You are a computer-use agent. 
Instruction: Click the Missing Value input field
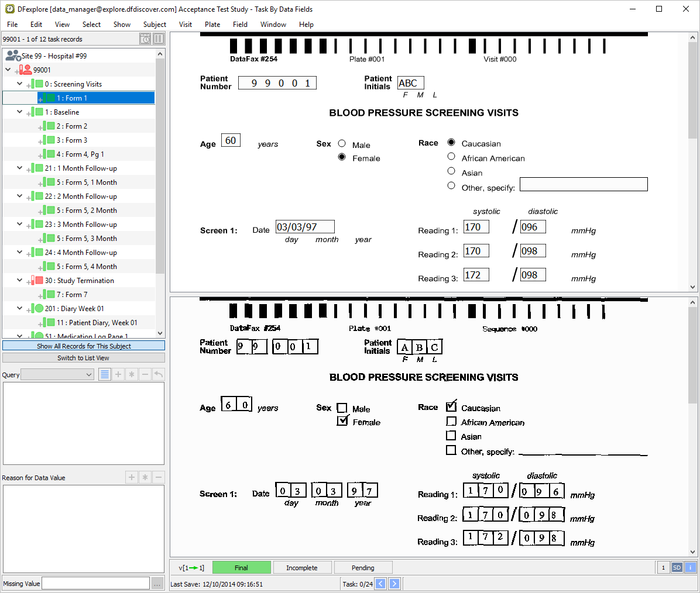click(x=95, y=583)
